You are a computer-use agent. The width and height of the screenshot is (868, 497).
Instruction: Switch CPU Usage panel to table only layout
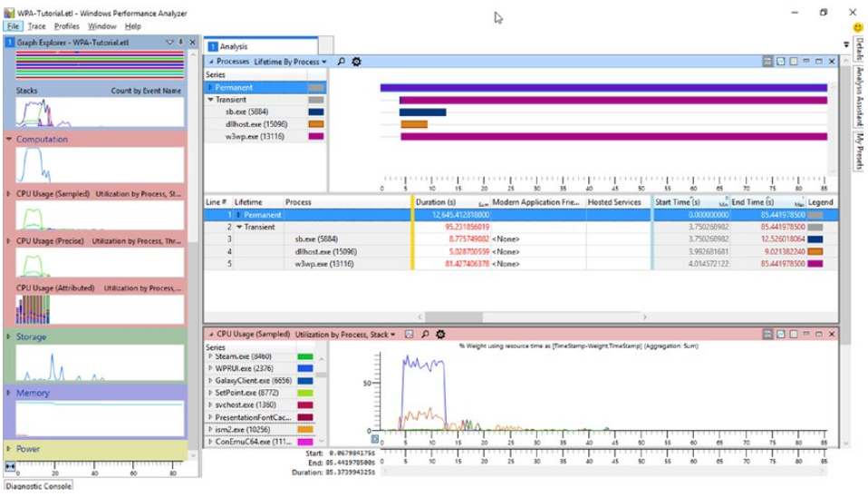pyautogui.click(x=794, y=334)
